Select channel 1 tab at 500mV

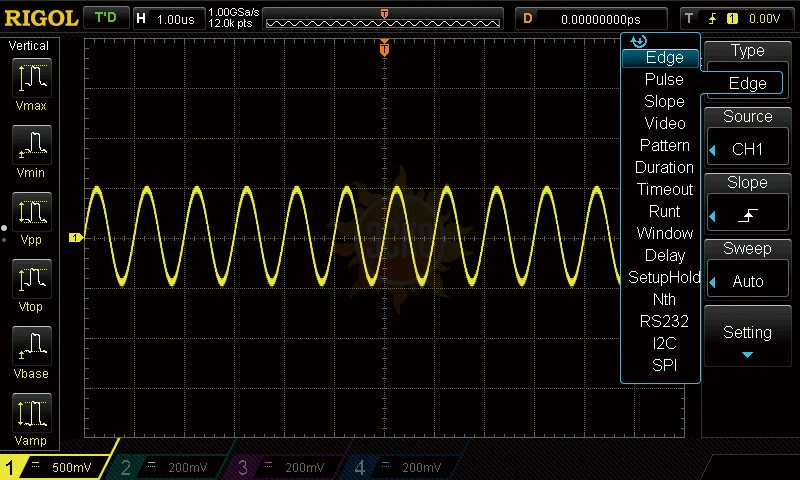[54, 466]
